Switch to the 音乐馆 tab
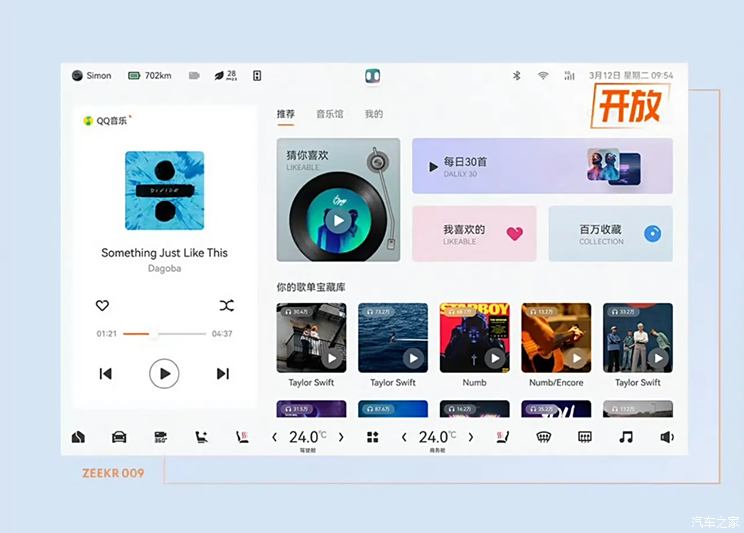 pos(329,114)
